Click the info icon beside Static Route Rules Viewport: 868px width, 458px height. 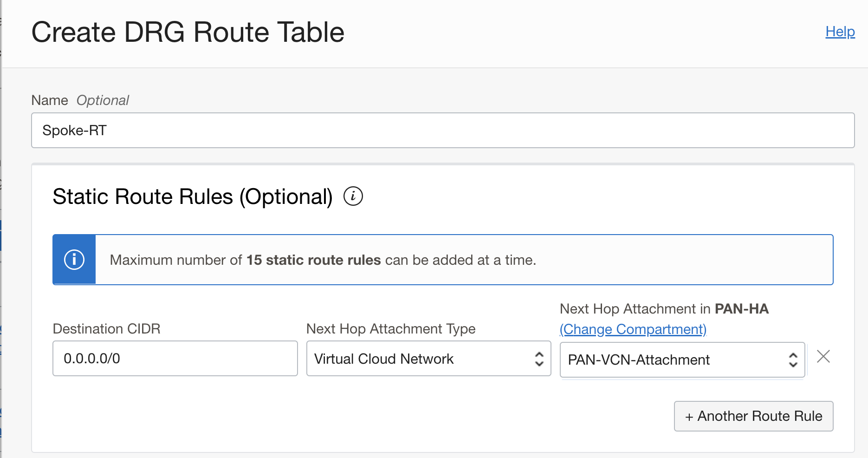tap(354, 196)
